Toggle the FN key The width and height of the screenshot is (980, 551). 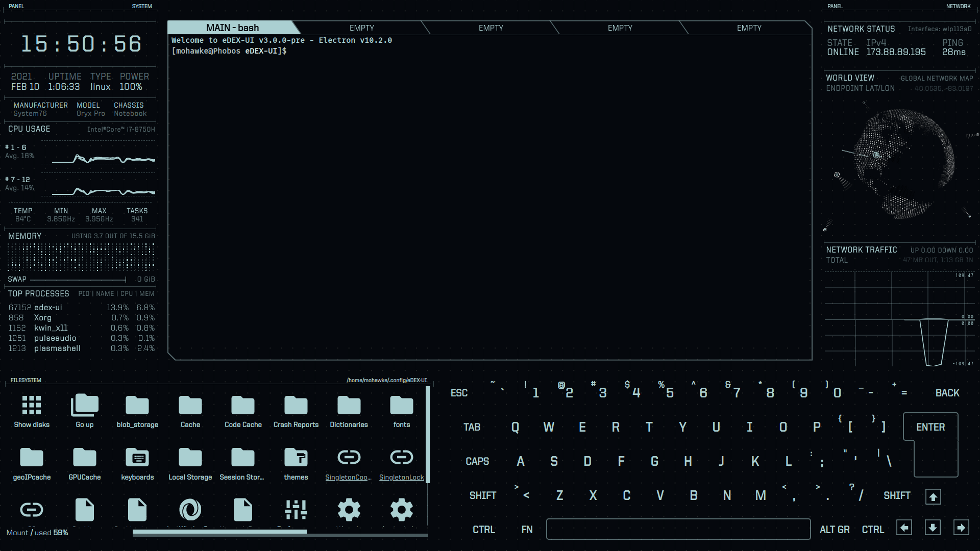[x=527, y=530]
